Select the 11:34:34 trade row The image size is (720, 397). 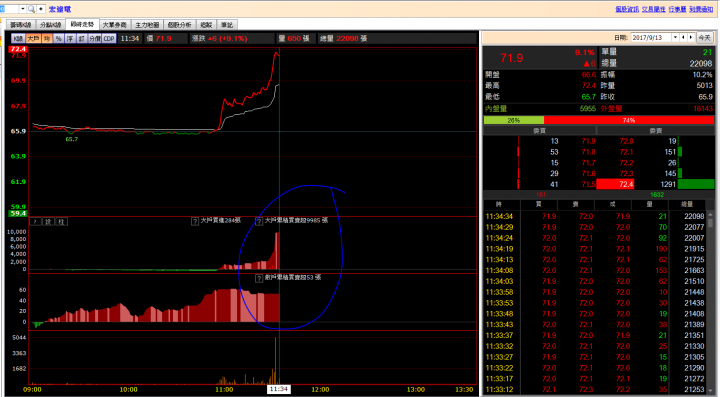click(x=595, y=216)
